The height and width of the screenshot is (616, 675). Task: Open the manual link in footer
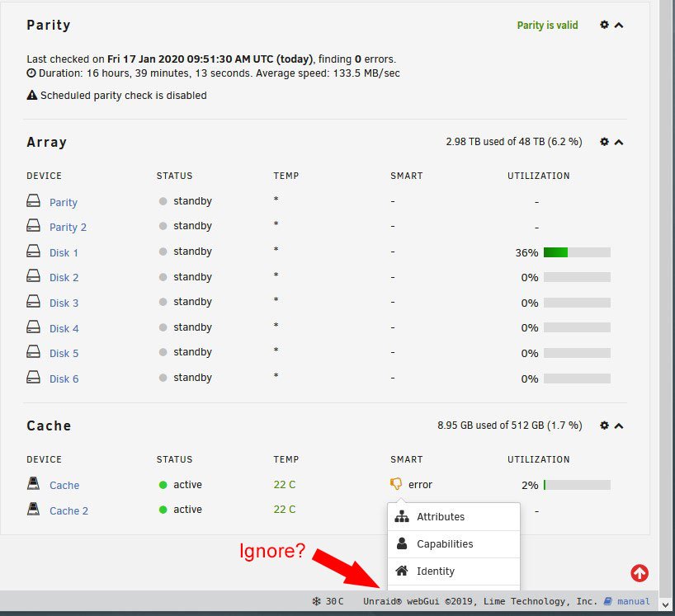[x=633, y=601]
